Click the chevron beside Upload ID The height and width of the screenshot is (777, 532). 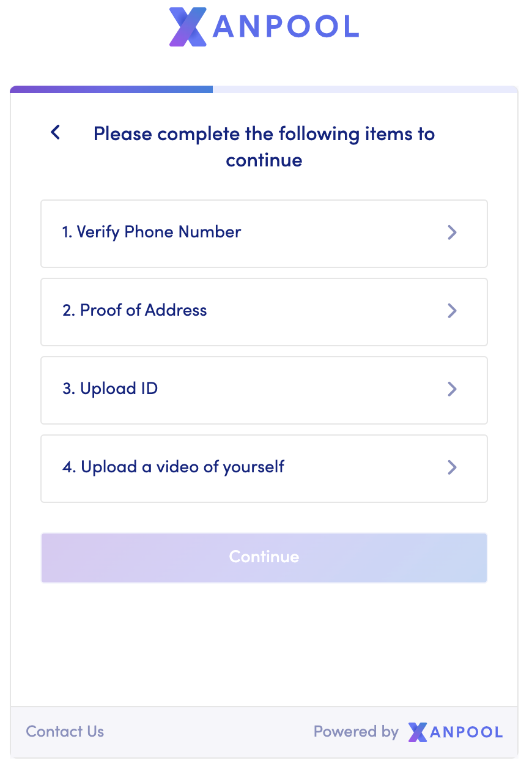pyautogui.click(x=452, y=389)
